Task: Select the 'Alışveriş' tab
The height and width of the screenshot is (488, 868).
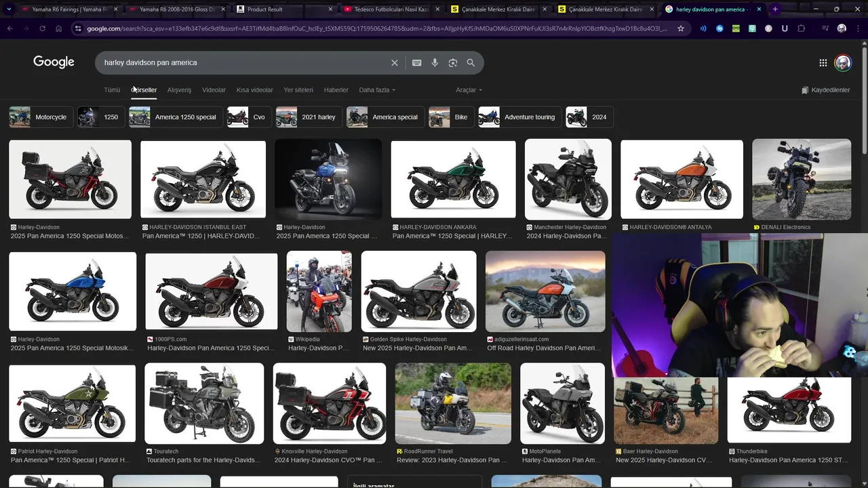Action: tap(180, 90)
